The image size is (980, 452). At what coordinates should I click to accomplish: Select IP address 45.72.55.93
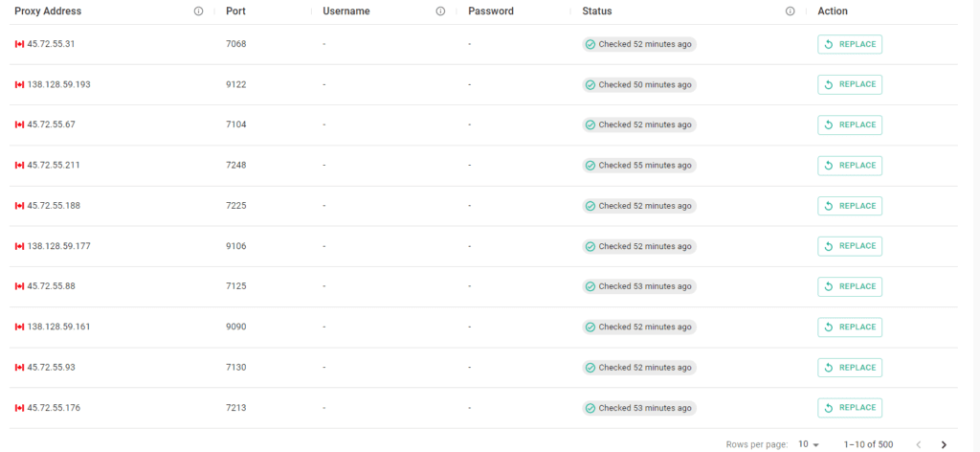coord(52,368)
